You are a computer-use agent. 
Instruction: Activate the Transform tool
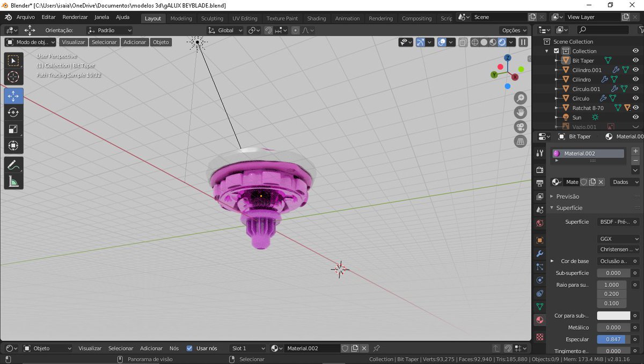click(13, 145)
